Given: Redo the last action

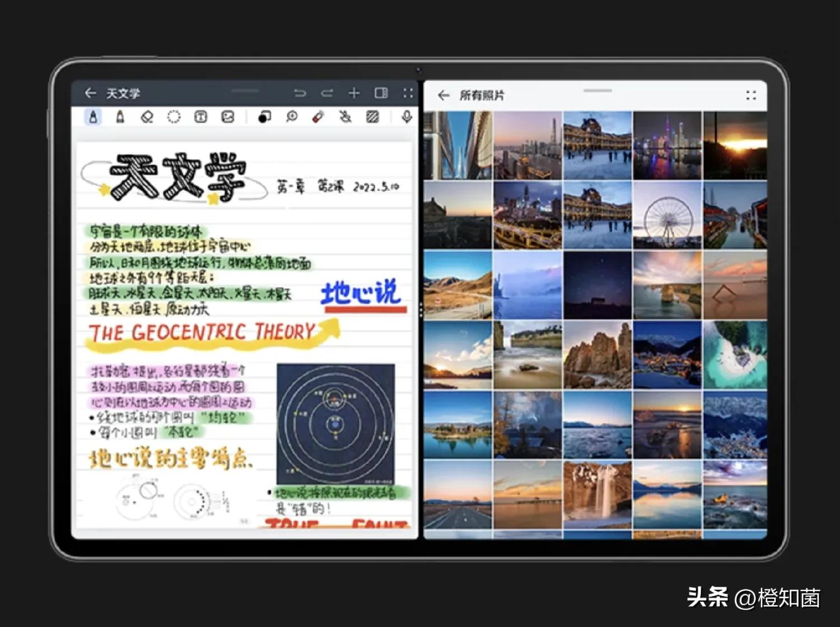Looking at the screenshot, I should [328, 92].
